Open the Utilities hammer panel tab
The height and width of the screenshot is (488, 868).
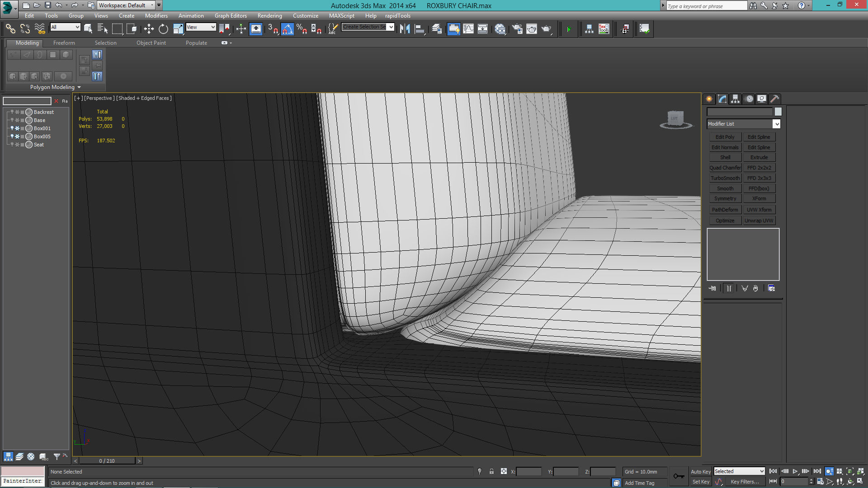click(x=774, y=99)
